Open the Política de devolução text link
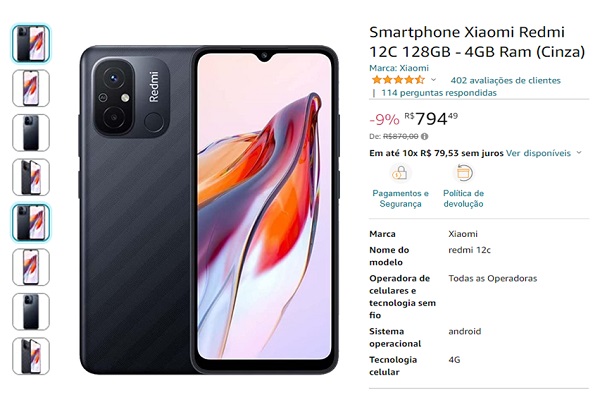600x400 pixels. click(463, 198)
